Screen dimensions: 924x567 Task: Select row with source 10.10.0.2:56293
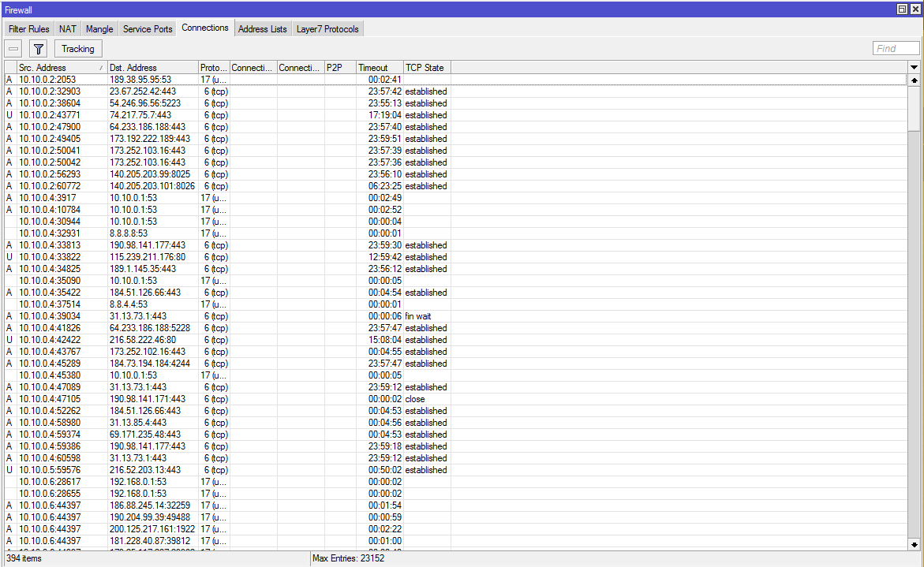(x=455, y=174)
